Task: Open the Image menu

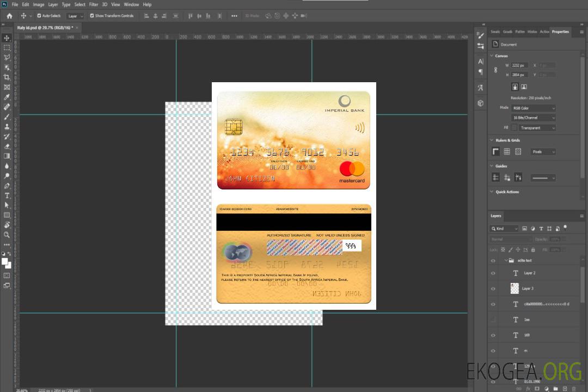Action: tap(39, 4)
